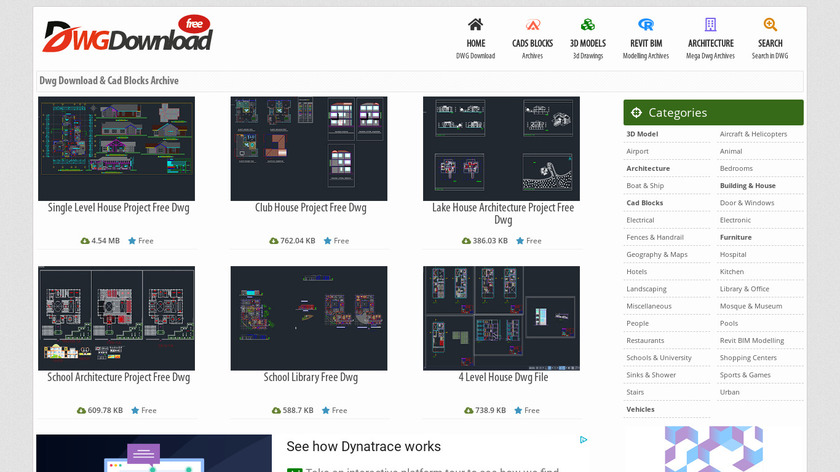The width and height of the screenshot is (840, 472).
Task: Open the Architecture building icon
Action: [710, 25]
